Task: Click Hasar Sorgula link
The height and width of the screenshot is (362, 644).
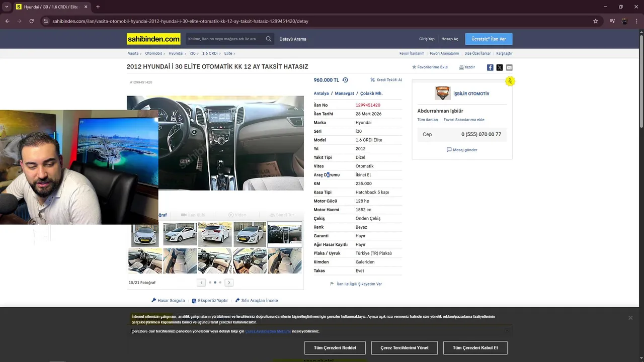Action: point(168,301)
